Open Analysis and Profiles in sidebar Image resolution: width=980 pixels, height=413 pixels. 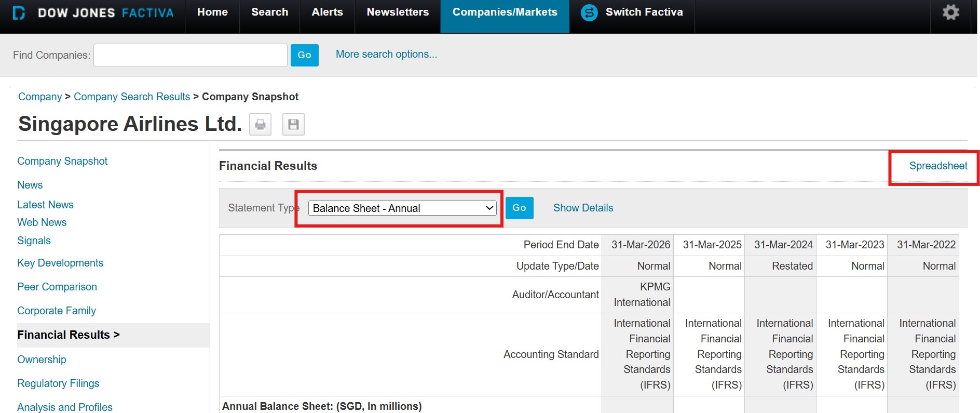[x=65, y=407]
